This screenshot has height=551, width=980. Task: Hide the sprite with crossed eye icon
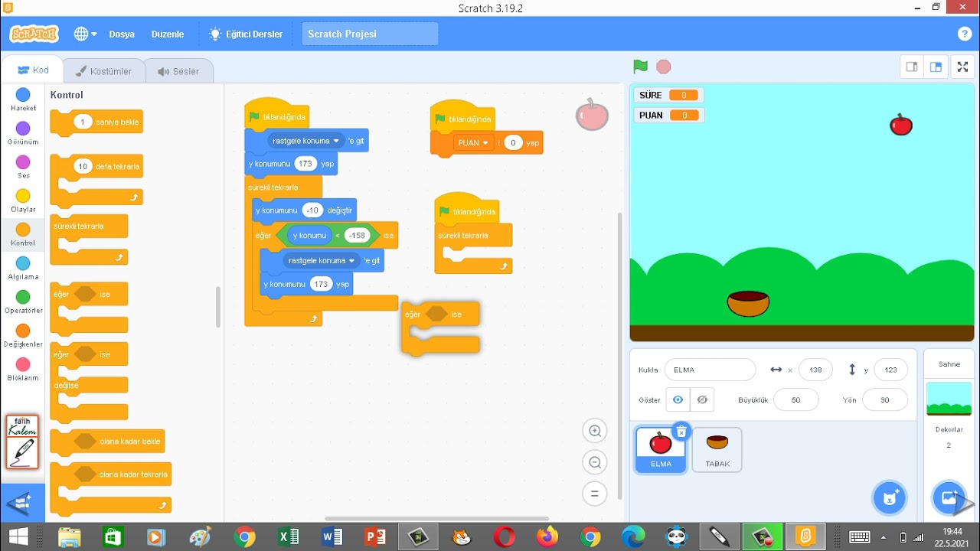coord(702,399)
